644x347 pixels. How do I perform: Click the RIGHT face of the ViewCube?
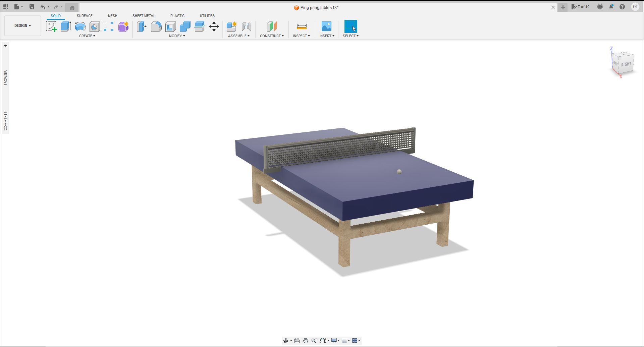(x=626, y=63)
